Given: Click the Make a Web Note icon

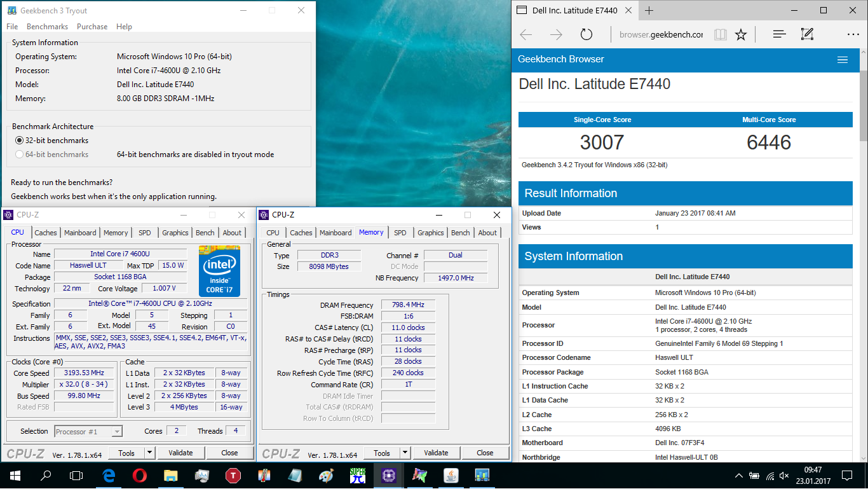Looking at the screenshot, I should click(808, 35).
